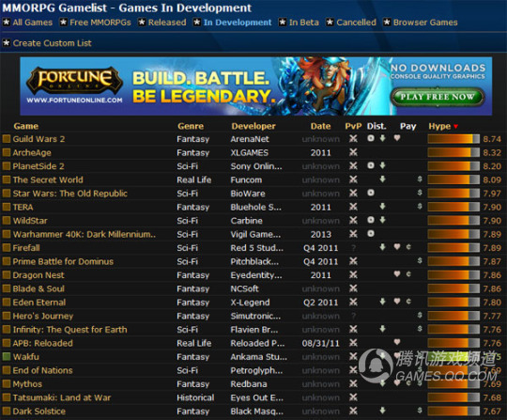Click the dollar pay icon for The Secret World
This screenshot has height=420, width=507.
[x=420, y=179]
